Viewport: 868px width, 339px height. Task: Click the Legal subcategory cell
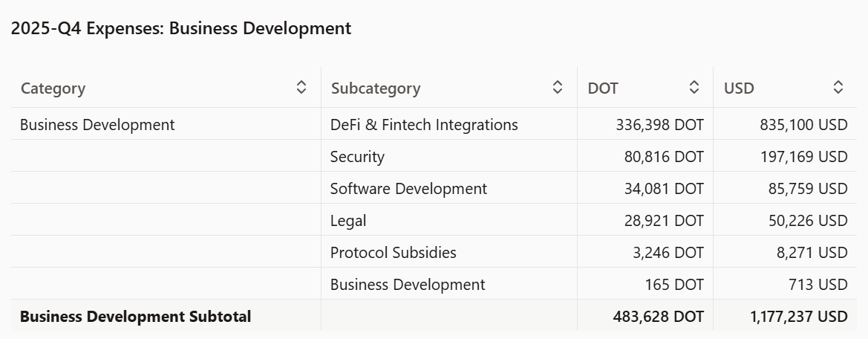pyautogui.click(x=348, y=221)
